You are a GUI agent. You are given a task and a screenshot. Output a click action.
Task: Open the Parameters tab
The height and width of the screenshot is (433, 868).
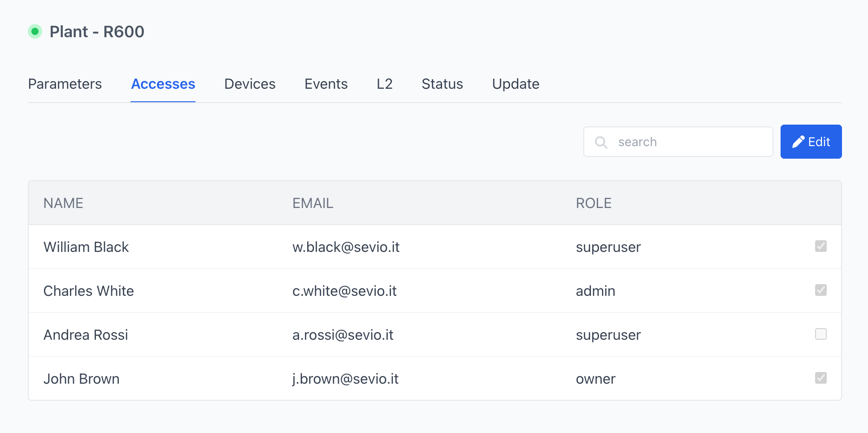point(65,84)
